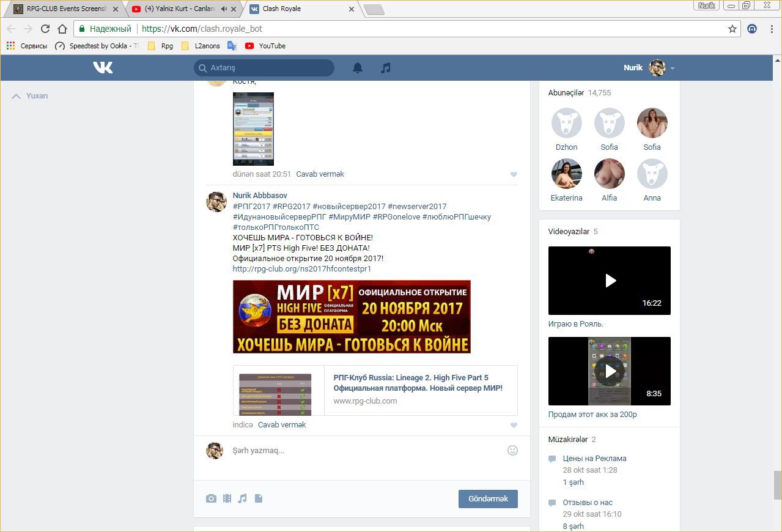Attach audio with music note icon in comment box
This screenshot has height=532, width=782.
pos(243,498)
